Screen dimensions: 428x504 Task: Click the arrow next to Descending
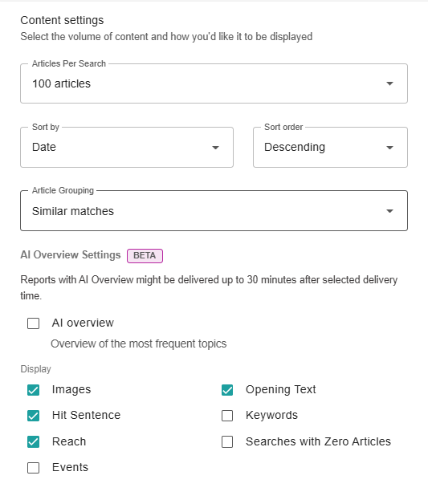[389, 148]
